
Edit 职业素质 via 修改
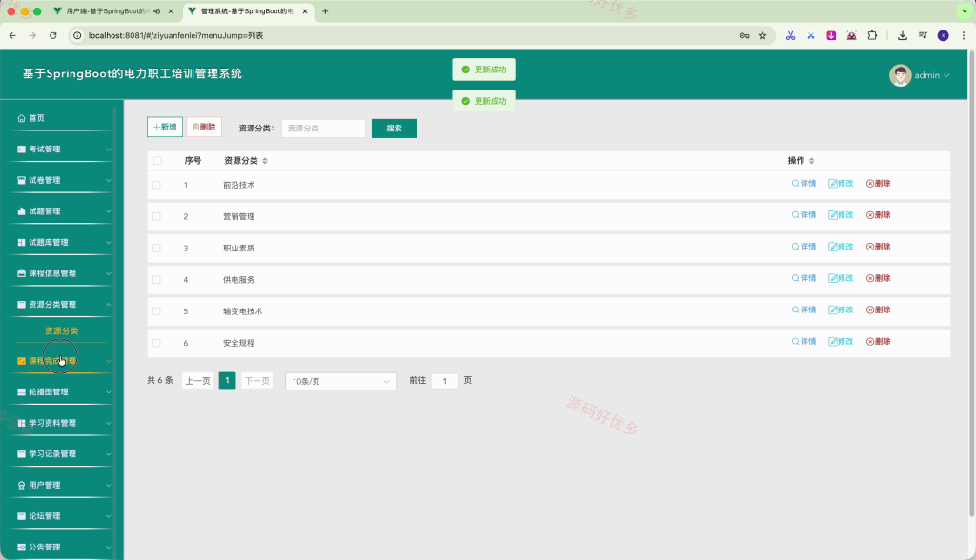(841, 247)
